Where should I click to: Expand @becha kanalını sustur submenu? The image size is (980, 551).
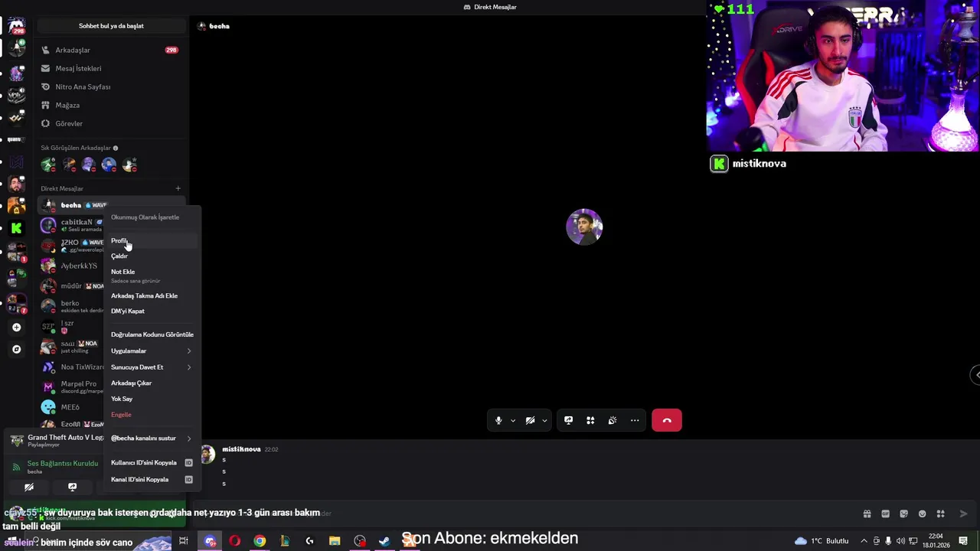point(152,438)
